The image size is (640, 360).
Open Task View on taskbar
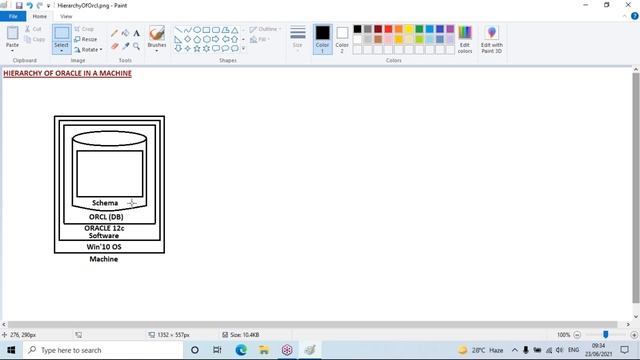[x=217, y=350]
